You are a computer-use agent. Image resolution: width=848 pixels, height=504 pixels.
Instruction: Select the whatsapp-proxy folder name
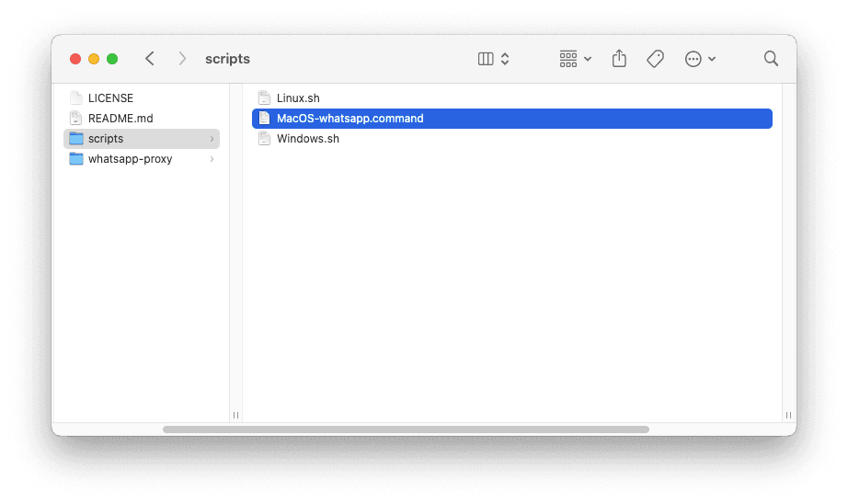pyautogui.click(x=131, y=159)
